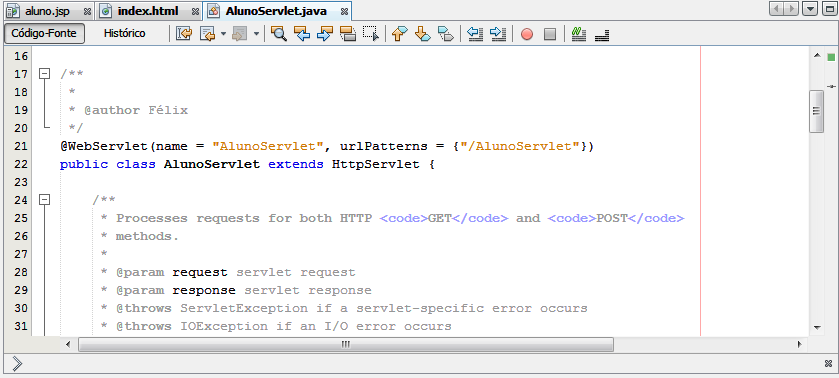Click the horizontal scrollbar left arrow
The width and height of the screenshot is (839, 378).
[x=68, y=344]
